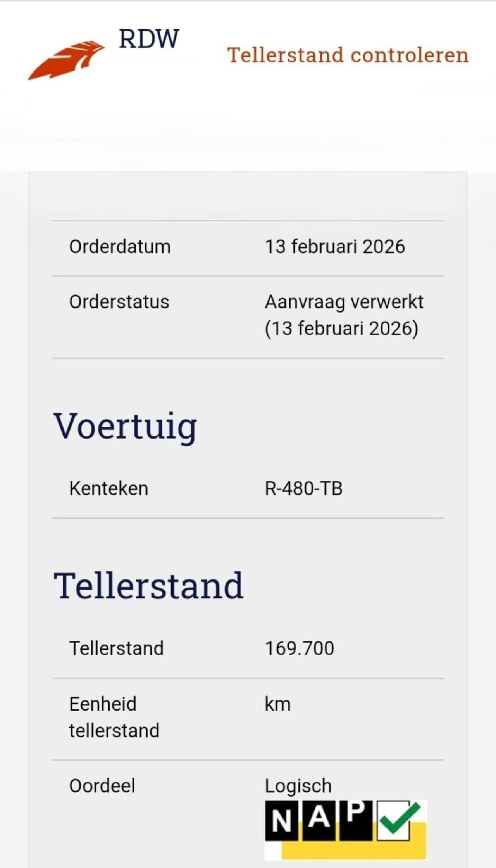496x868 pixels.
Task: Click the RDW orange feather logo
Action: (x=66, y=61)
